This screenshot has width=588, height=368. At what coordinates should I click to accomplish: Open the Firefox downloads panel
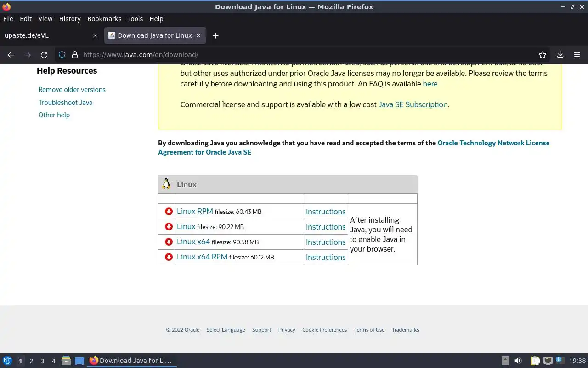(560, 55)
